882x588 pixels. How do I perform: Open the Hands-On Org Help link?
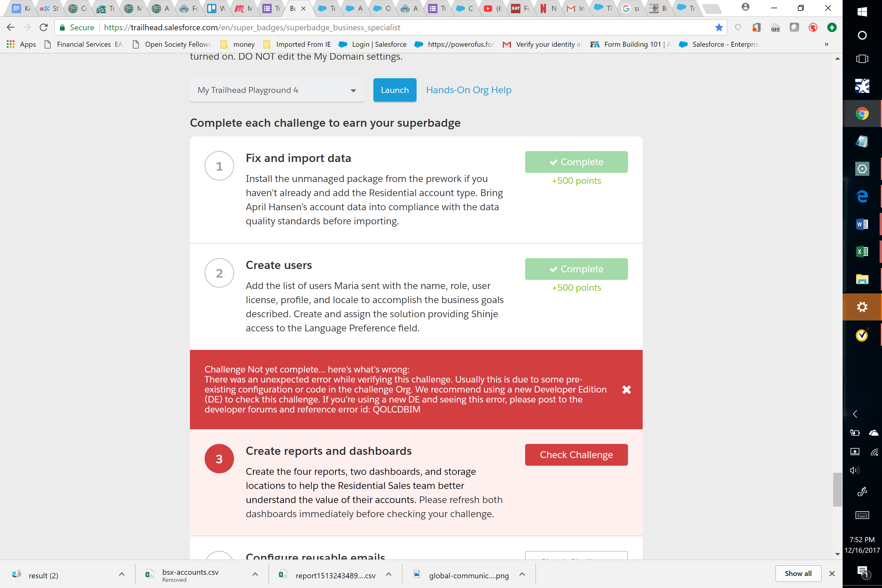(x=468, y=90)
